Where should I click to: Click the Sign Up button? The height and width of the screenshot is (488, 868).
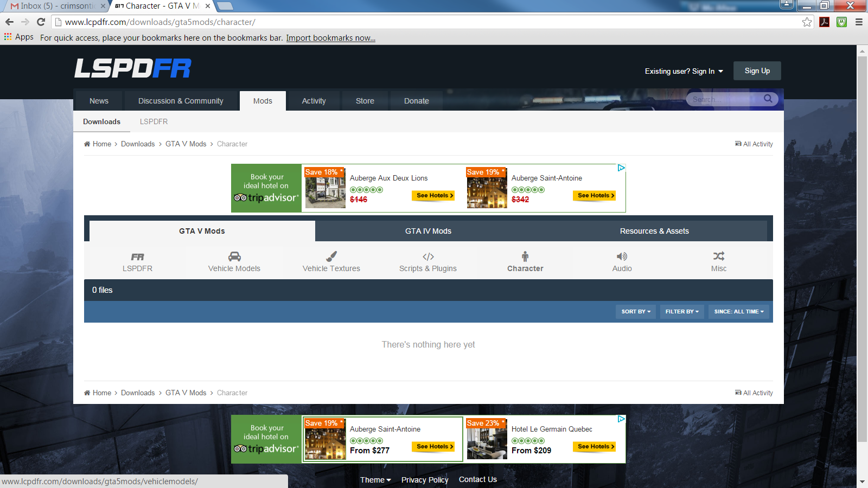tap(757, 71)
